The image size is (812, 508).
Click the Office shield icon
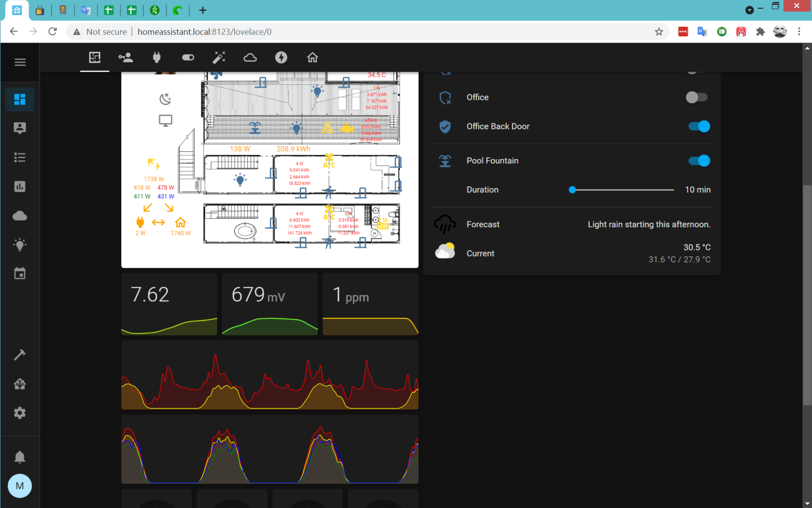(x=445, y=98)
